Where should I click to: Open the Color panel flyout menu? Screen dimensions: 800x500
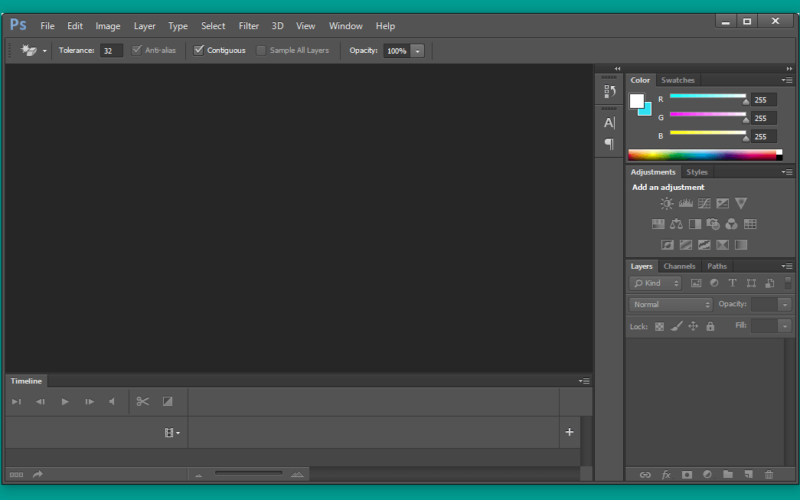[x=787, y=80]
